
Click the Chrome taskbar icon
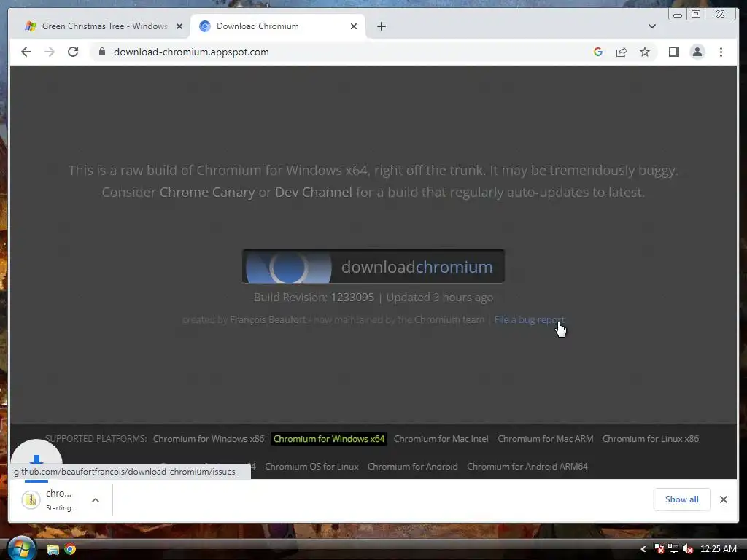(70, 550)
